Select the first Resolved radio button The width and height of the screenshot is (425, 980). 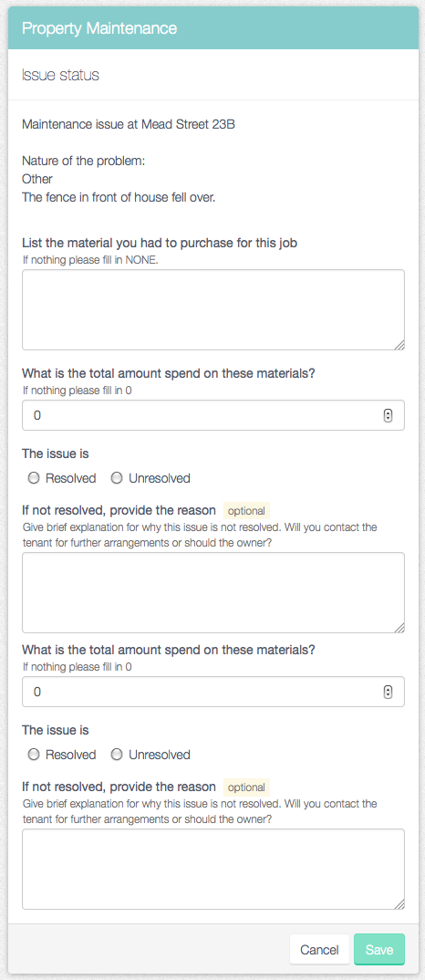34,478
